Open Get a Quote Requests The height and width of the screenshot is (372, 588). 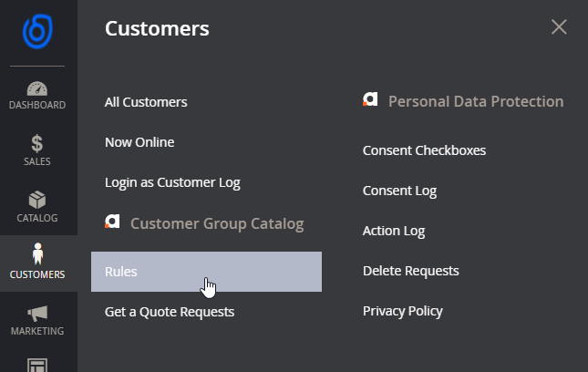tap(170, 312)
